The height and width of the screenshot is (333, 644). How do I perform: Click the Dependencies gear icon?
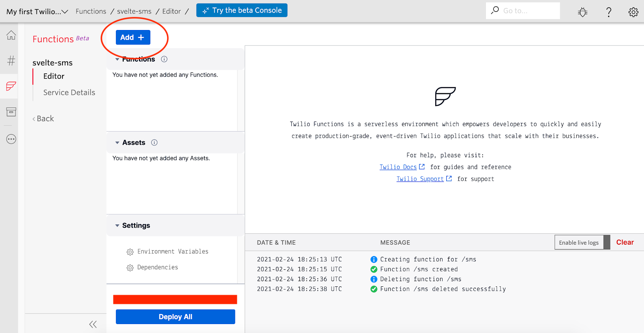(130, 268)
